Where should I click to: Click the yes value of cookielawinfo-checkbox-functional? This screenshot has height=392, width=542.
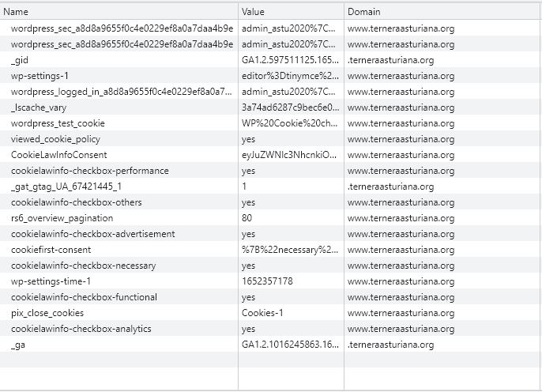248,298
